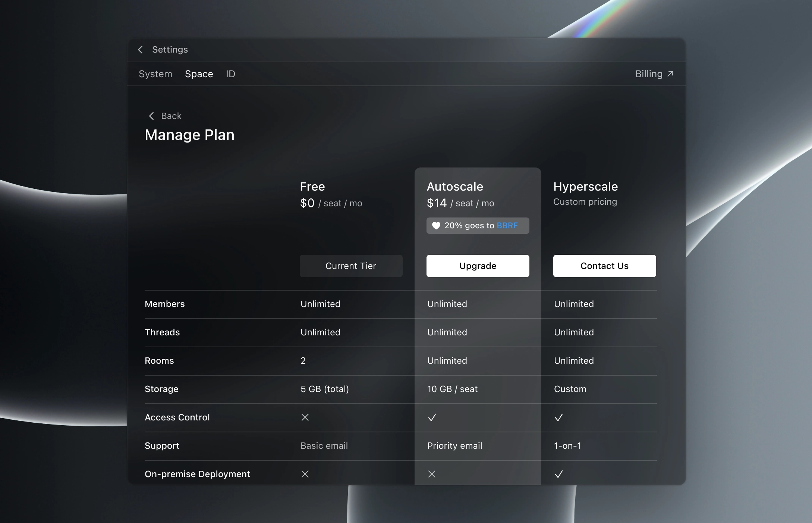Click the back chevron beside Settings
This screenshot has width=812, height=523.
point(140,50)
